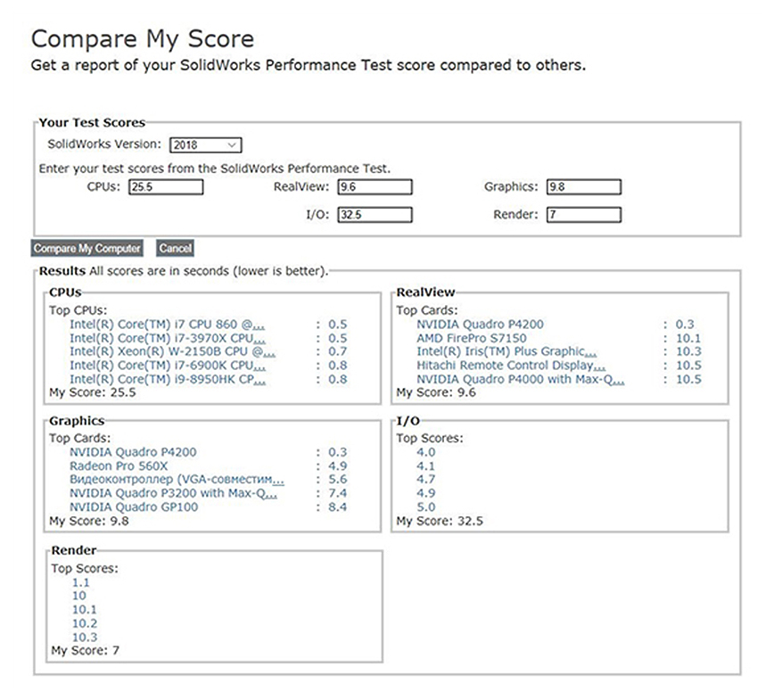Click the 4.1 I/O top score

(x=426, y=466)
